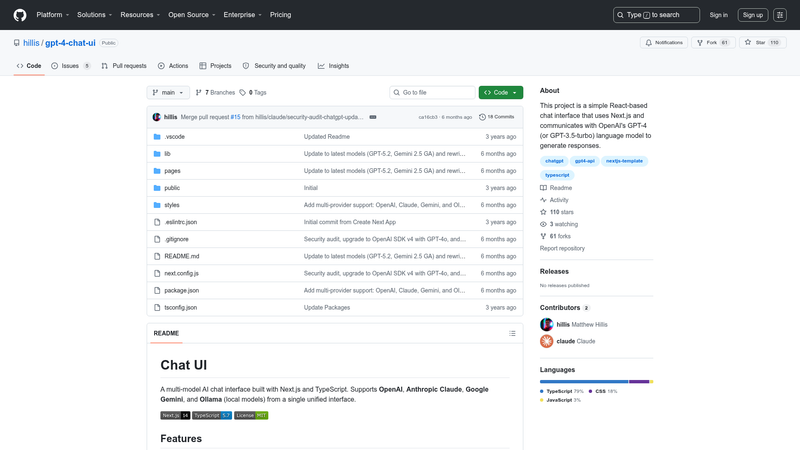Screen dimensions: 800x450
Task: Open the Platform dropdown menu
Action: click(x=53, y=15)
